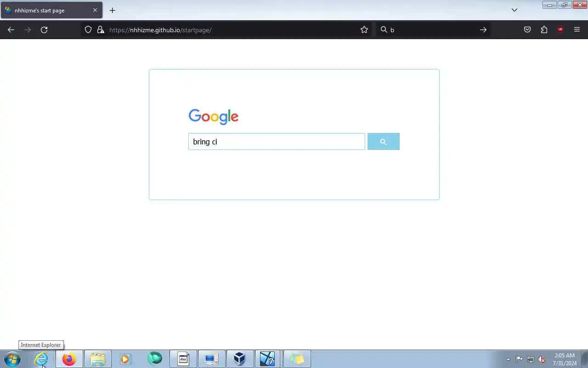The width and height of the screenshot is (588, 368).
Task: Show hidden system tray icons
Action: pos(508,359)
